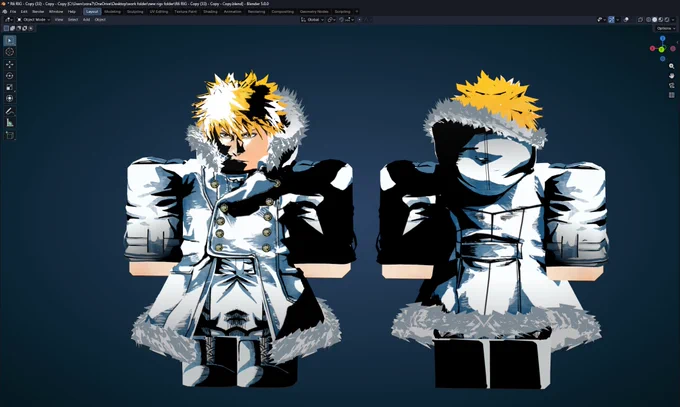Select the Move tool
This screenshot has width=680, height=407.
pyautogui.click(x=10, y=64)
